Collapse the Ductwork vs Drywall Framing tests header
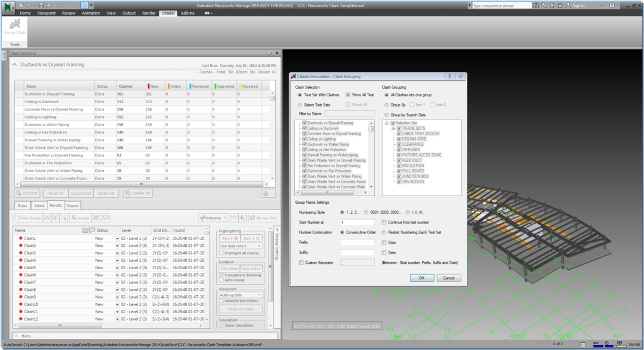The image size is (644, 350). point(14,64)
